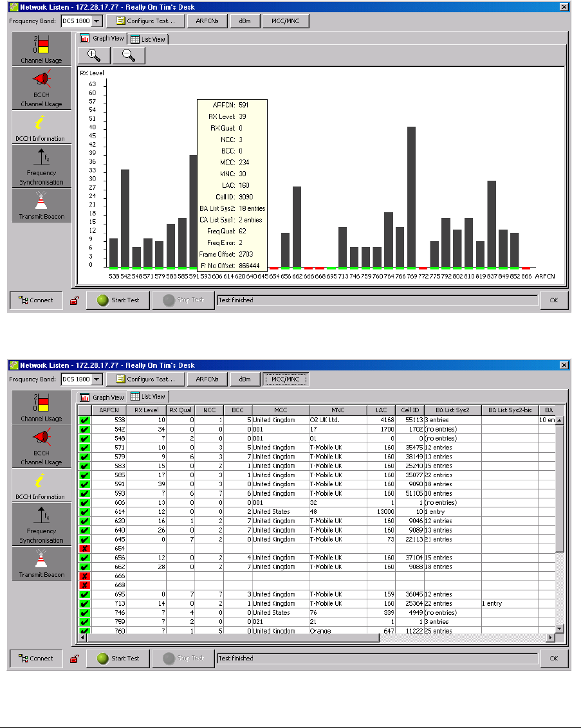Image resolution: width=581 pixels, height=728 pixels.
Task: Click the red X status for ARFCN 666
Action: point(84,576)
